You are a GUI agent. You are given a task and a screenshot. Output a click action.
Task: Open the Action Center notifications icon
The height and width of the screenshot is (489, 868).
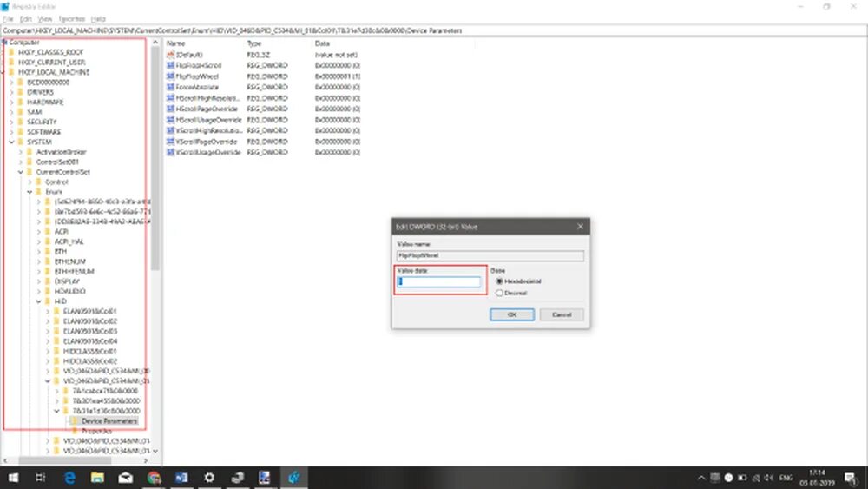(851, 478)
